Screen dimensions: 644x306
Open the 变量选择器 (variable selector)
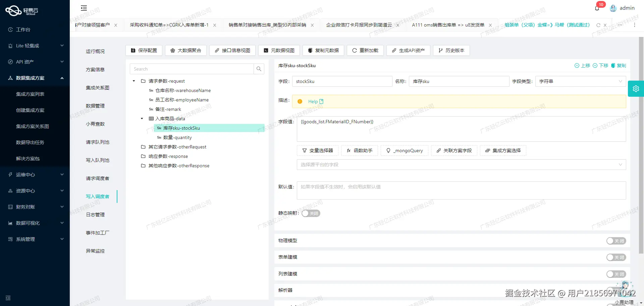pos(317,150)
